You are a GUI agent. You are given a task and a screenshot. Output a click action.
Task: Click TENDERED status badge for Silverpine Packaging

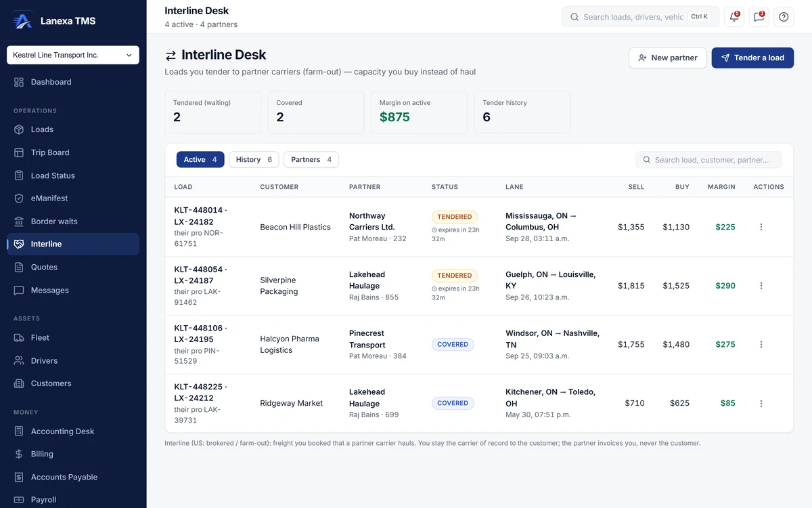pos(455,276)
